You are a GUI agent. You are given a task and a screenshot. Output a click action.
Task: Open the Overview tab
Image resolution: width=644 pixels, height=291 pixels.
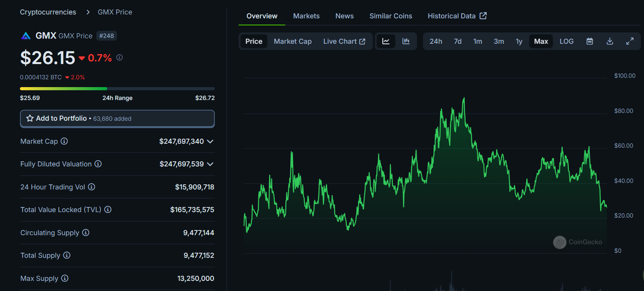(x=262, y=16)
